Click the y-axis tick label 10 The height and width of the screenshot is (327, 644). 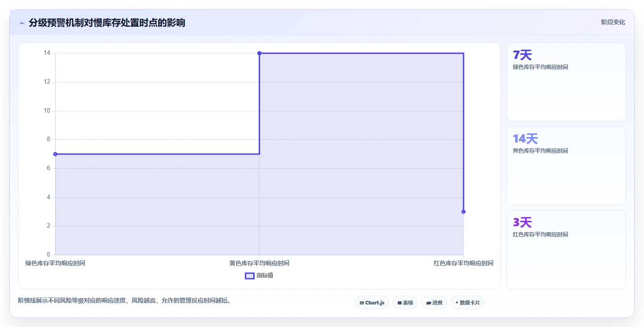47,111
